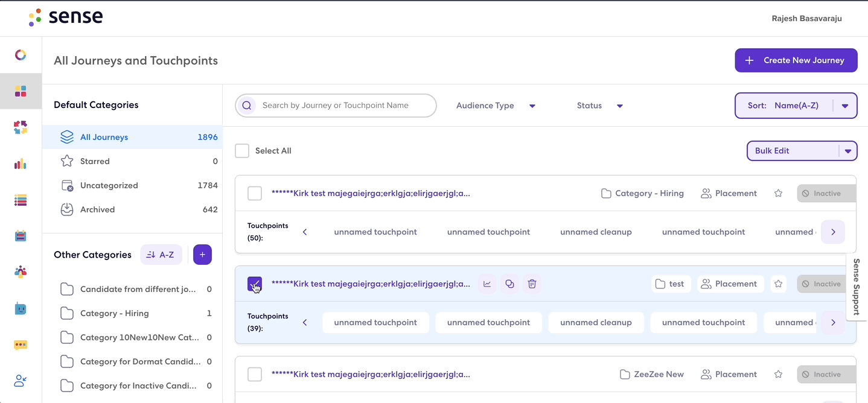The width and height of the screenshot is (868, 403).
Task: Add new category with plus icon
Action: pyautogui.click(x=202, y=255)
